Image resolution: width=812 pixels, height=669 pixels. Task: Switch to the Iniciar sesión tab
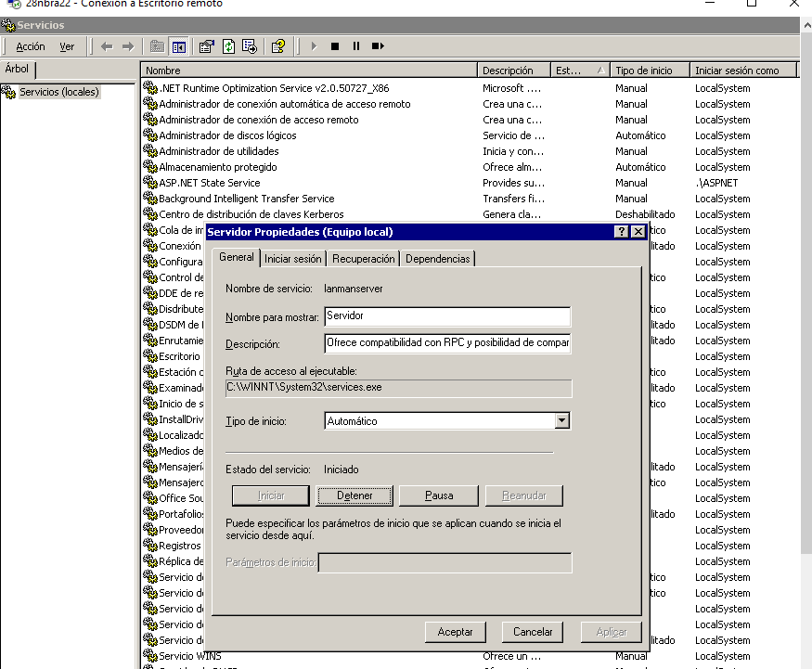(x=293, y=259)
